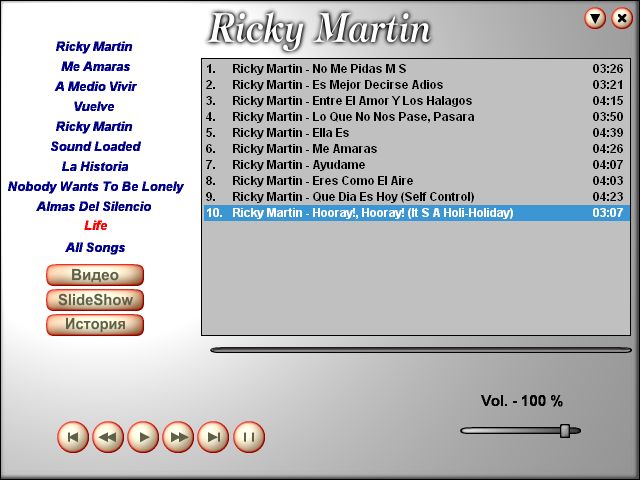Show All Songs list

(x=96, y=248)
